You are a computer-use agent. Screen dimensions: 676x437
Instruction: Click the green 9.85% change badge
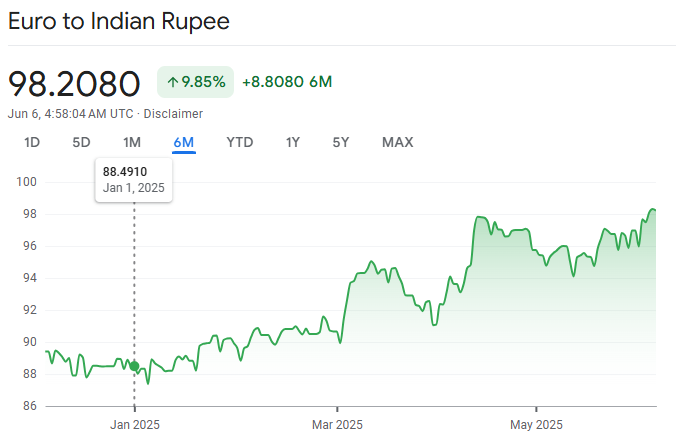pos(195,82)
